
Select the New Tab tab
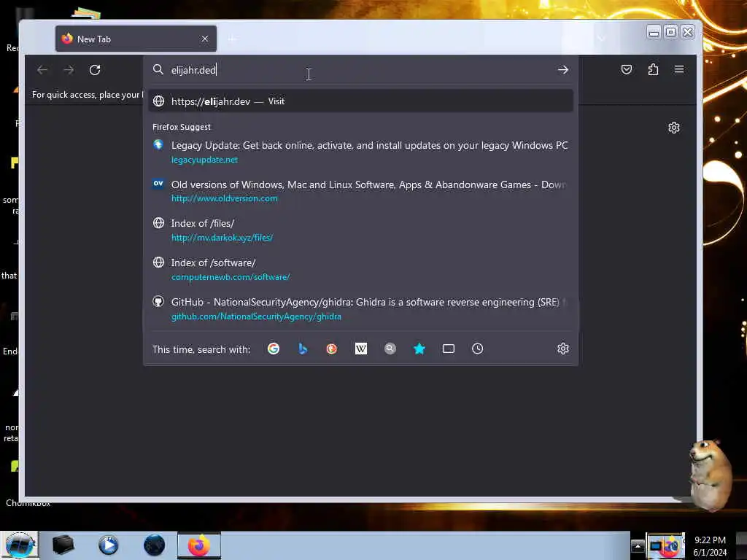136,39
